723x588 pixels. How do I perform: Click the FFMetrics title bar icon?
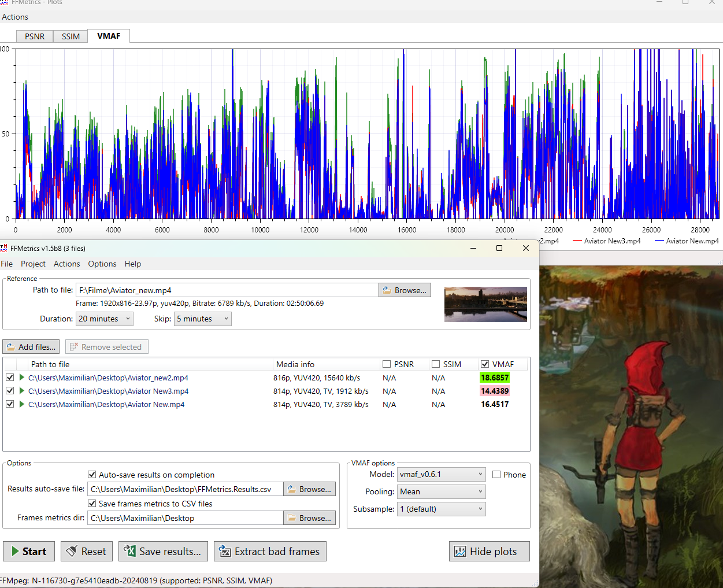click(4, 248)
